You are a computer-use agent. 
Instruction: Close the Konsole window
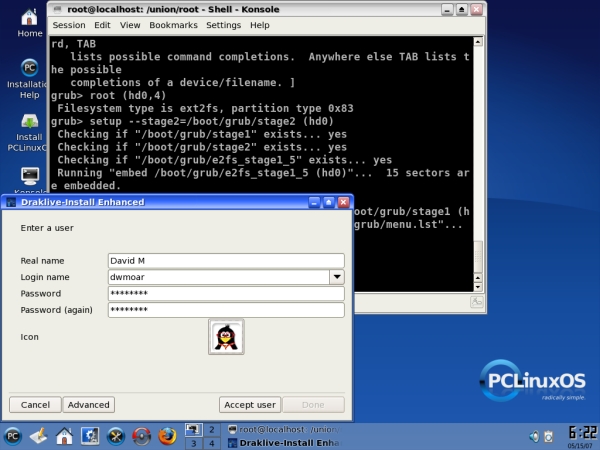476,9
